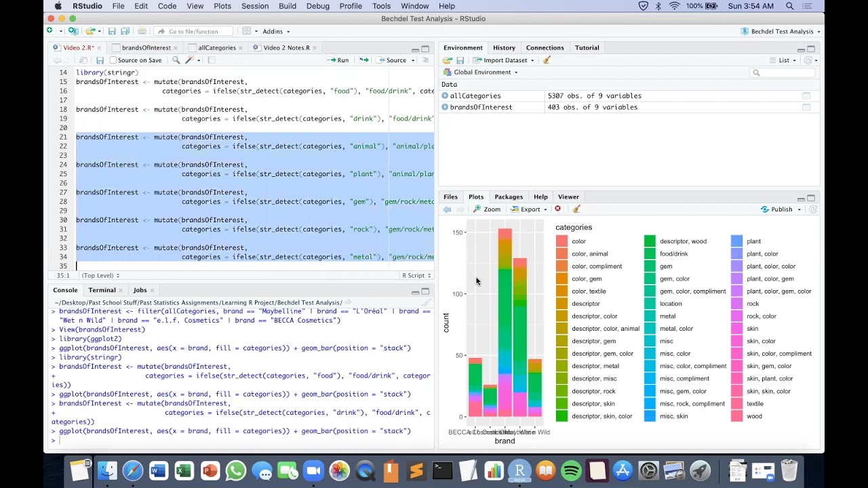Screen dimensions: 868x488
Task: Clear all plots broom icon
Action: pos(576,209)
